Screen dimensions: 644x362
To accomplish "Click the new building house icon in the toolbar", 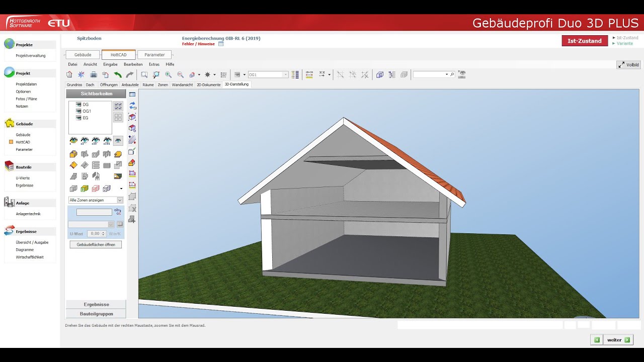I will click(69, 74).
